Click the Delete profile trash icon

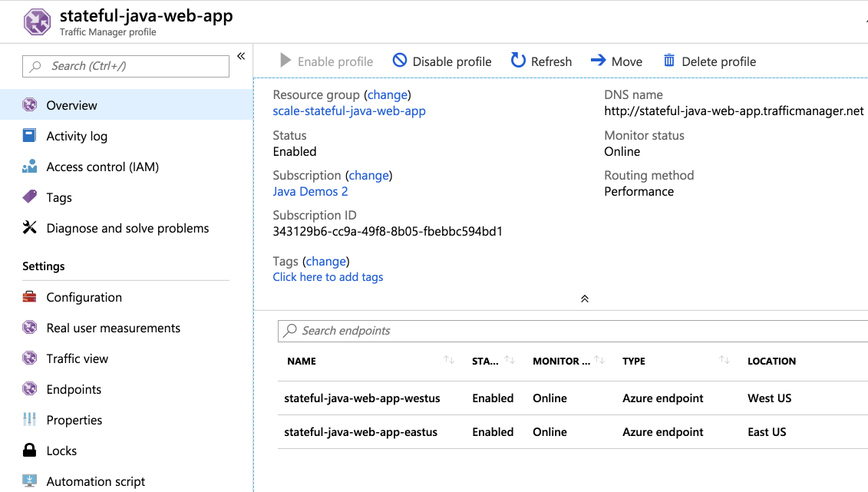click(669, 61)
